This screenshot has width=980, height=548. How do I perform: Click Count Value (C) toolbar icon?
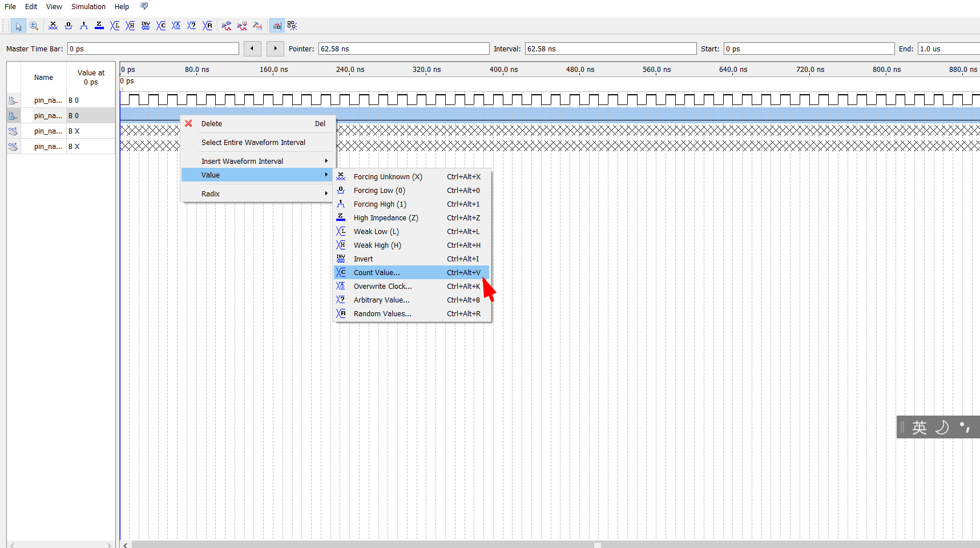pyautogui.click(x=161, y=26)
